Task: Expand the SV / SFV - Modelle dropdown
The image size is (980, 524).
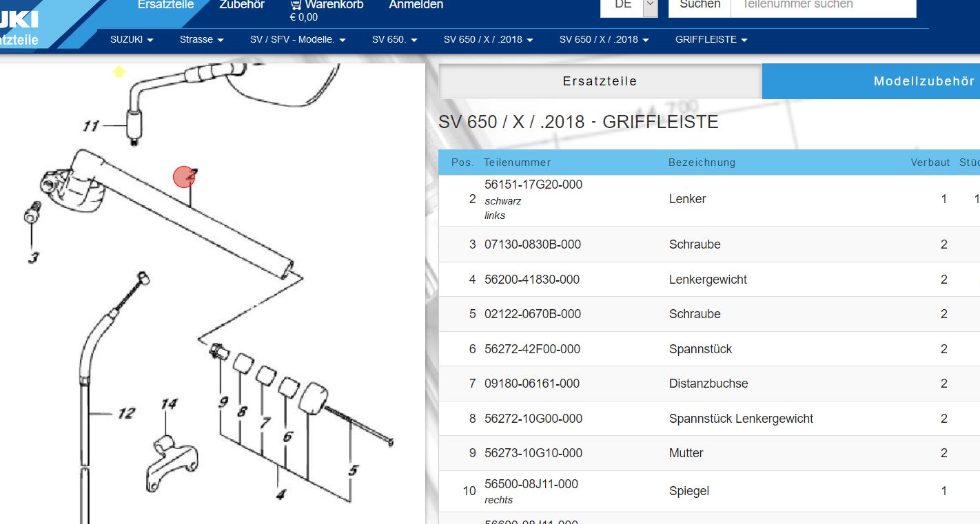Action: point(298,40)
